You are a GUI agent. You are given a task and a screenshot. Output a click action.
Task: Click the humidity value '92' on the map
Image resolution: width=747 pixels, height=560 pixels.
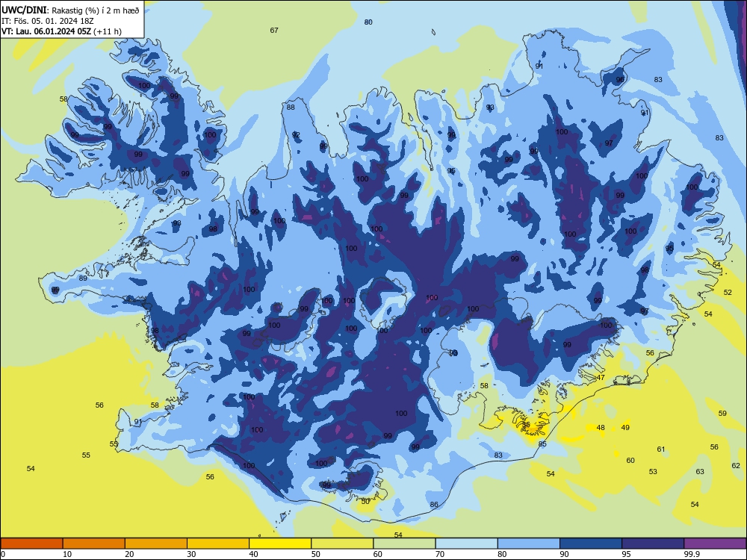point(296,134)
